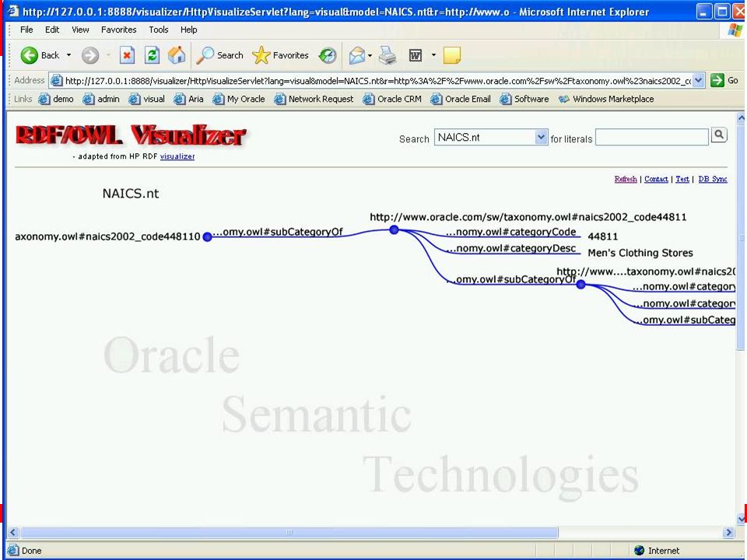Open the Oracle Email links shortcut
This screenshot has height=560, width=747.
(461, 99)
